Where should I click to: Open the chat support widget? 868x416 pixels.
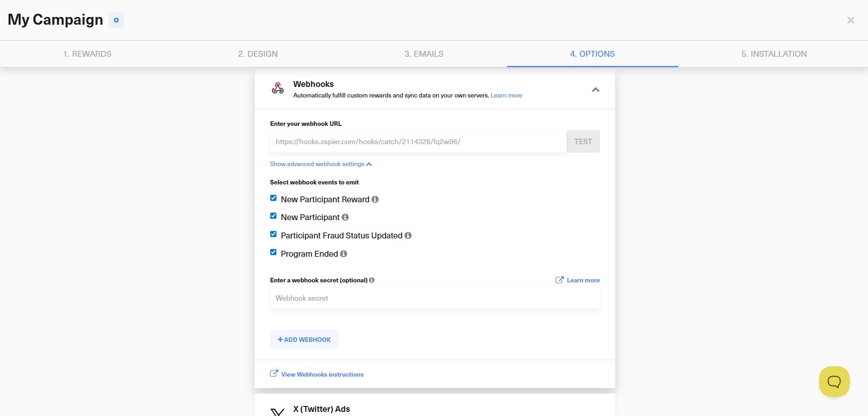pyautogui.click(x=834, y=381)
